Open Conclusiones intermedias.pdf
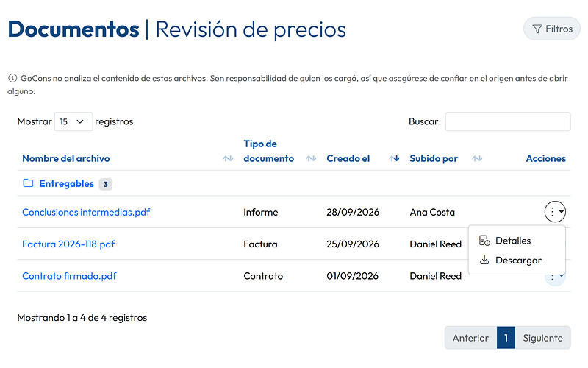This screenshot has height=368, width=588. coord(86,212)
